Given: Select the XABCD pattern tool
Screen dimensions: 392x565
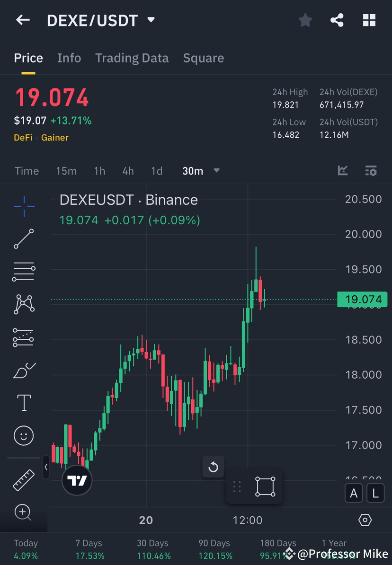Looking at the screenshot, I should (x=24, y=304).
